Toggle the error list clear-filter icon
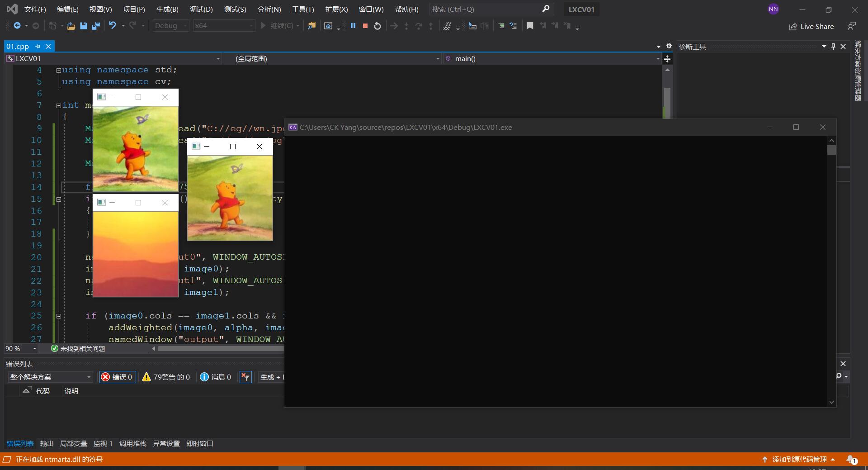 (x=245, y=377)
